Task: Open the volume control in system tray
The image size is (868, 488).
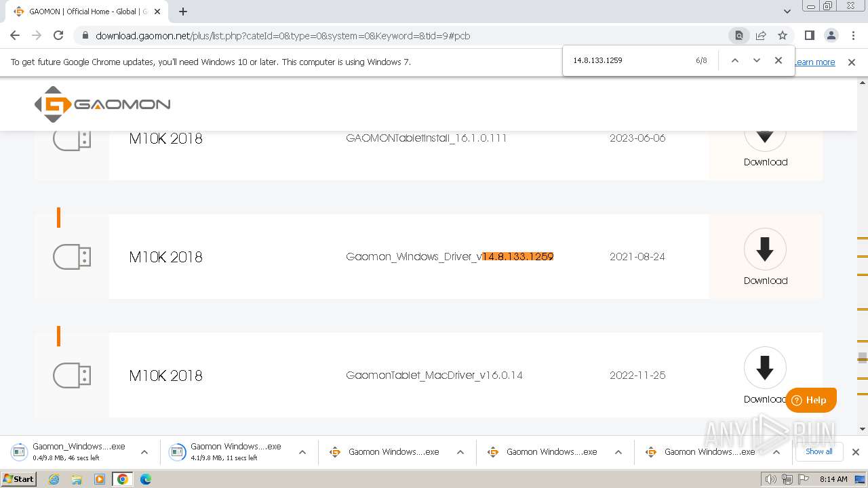Action: click(x=771, y=479)
